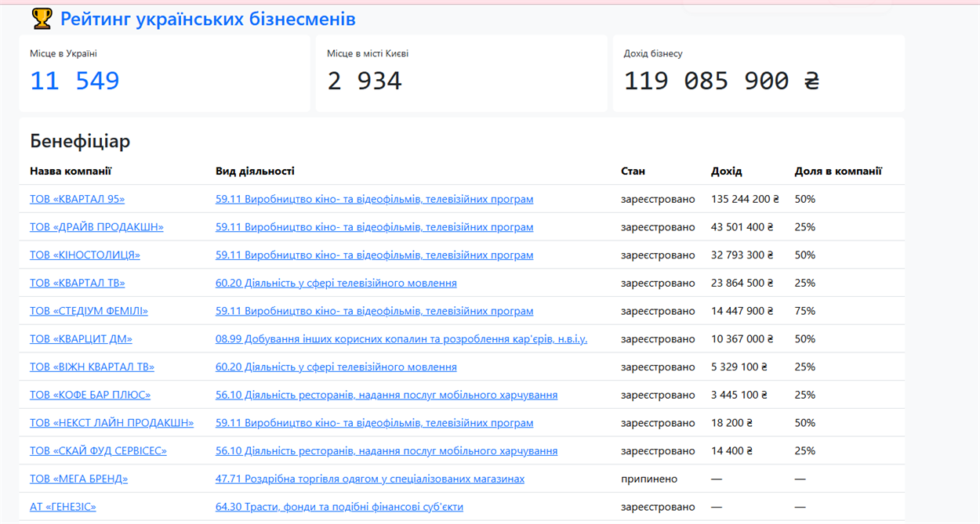The height and width of the screenshot is (524, 980).
Task: Open activity 08.99 Добування інших корисних копалин
Action: [401, 339]
